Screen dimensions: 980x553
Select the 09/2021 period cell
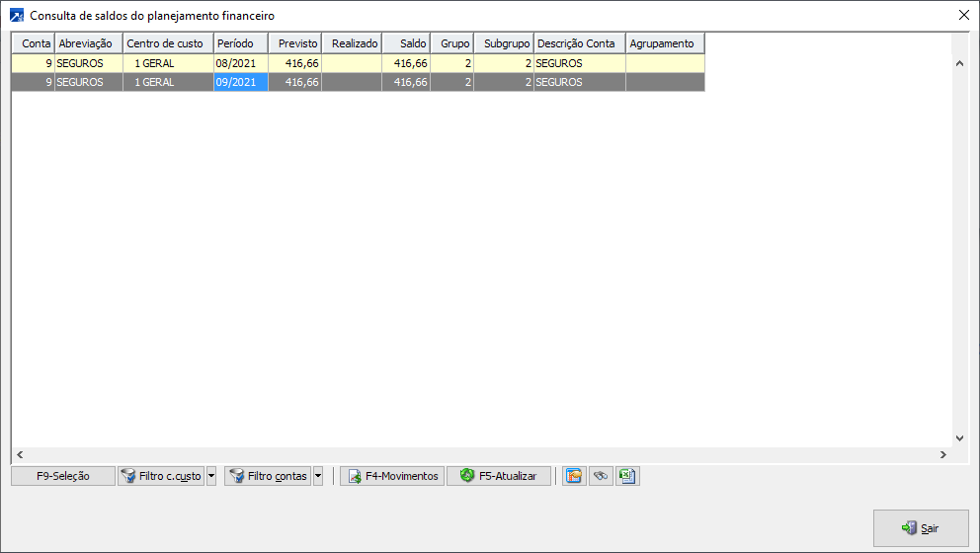[x=241, y=82]
